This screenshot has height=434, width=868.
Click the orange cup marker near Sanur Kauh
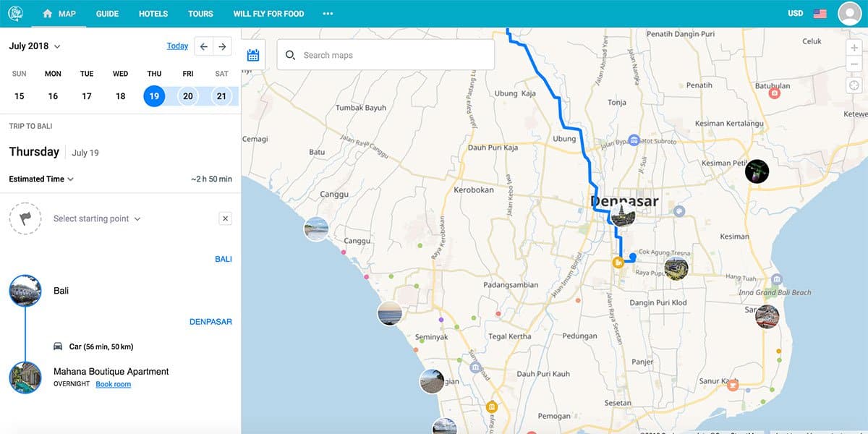coord(732,385)
